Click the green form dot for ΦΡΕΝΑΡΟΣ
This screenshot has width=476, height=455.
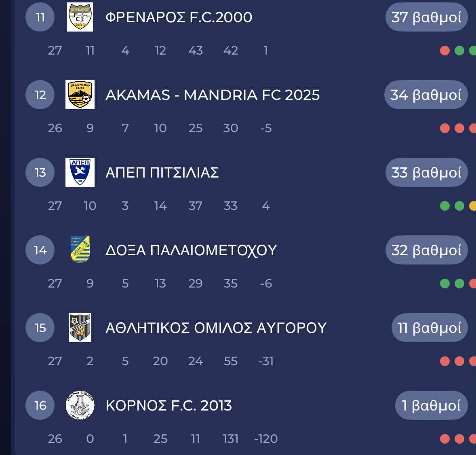pyautogui.click(x=459, y=51)
